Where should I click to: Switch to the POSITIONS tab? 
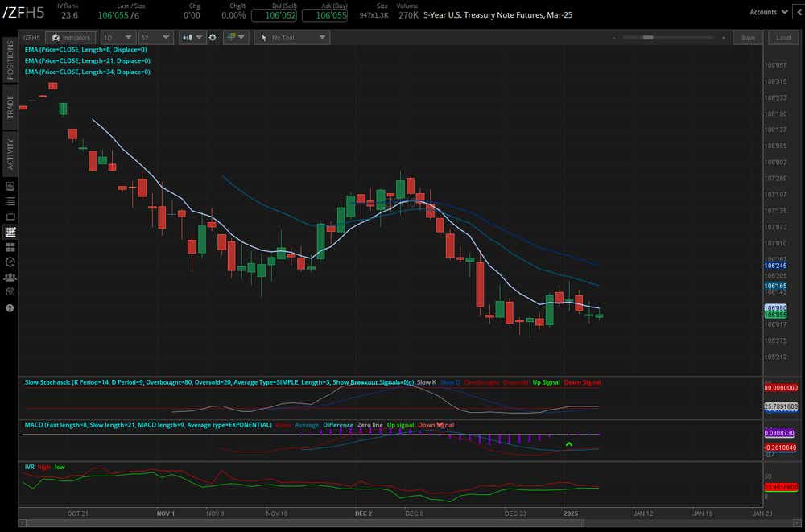9,64
